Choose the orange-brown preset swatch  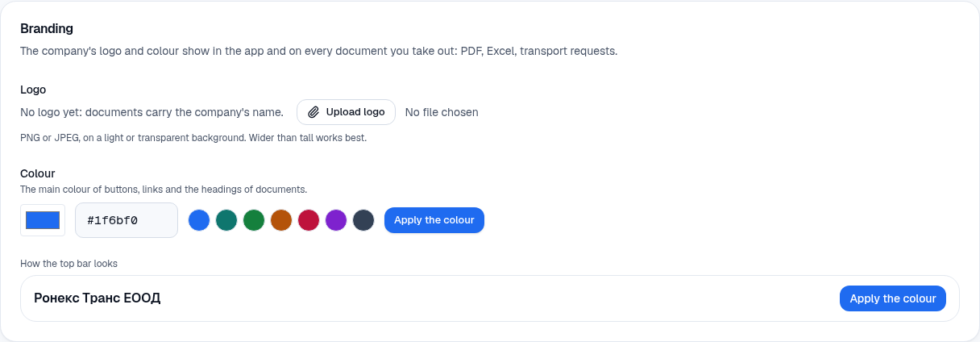pyautogui.click(x=281, y=220)
